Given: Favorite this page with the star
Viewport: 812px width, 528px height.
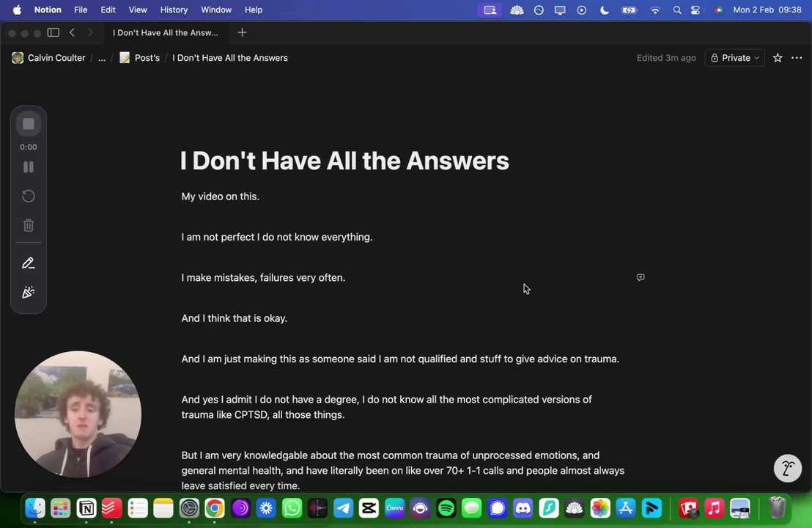Looking at the screenshot, I should (778, 57).
